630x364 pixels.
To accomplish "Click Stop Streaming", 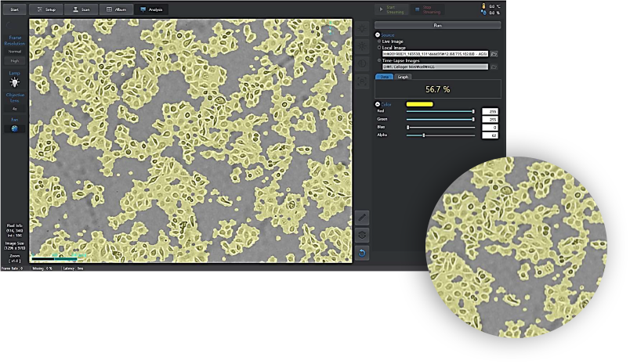I will coord(428,9).
